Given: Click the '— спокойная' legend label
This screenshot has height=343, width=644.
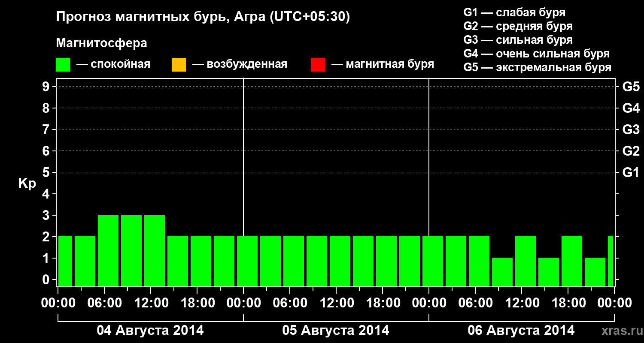Looking at the screenshot, I should pos(113,64).
